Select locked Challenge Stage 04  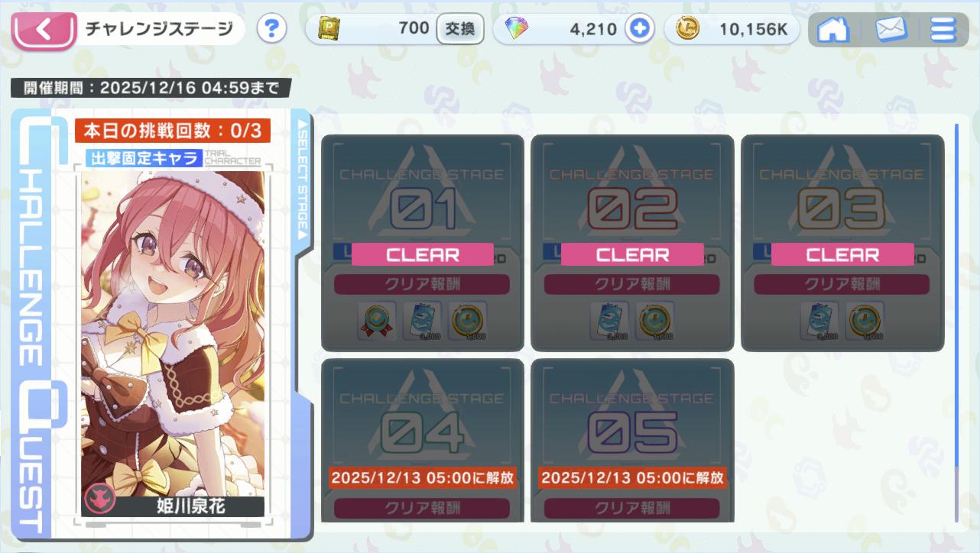[x=422, y=441]
